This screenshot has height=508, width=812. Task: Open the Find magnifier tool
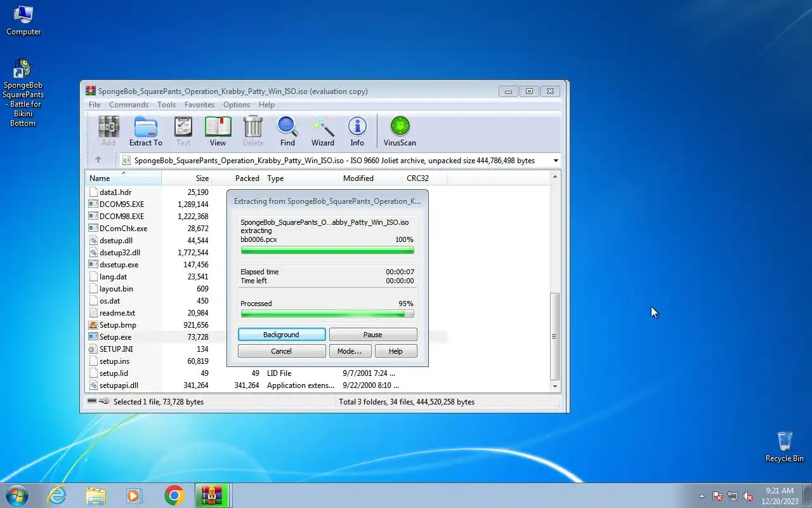pos(287,131)
